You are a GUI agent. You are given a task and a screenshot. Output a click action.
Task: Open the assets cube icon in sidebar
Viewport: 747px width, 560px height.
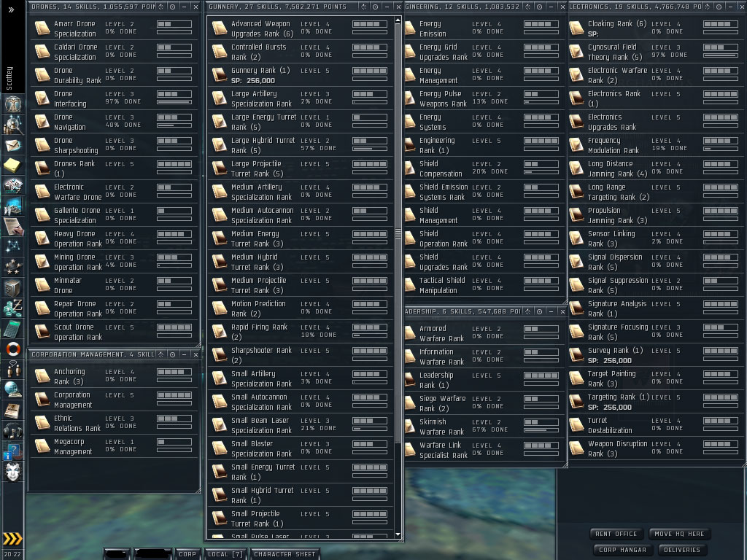tap(13, 288)
